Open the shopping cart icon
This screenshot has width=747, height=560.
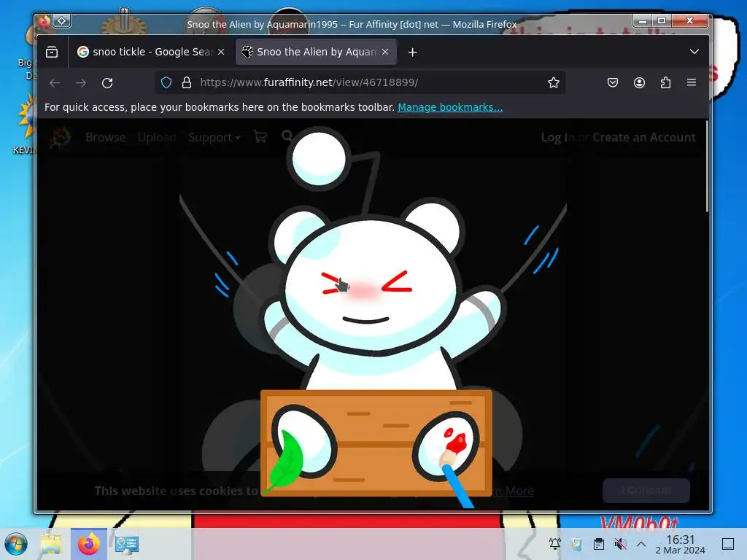(x=260, y=137)
